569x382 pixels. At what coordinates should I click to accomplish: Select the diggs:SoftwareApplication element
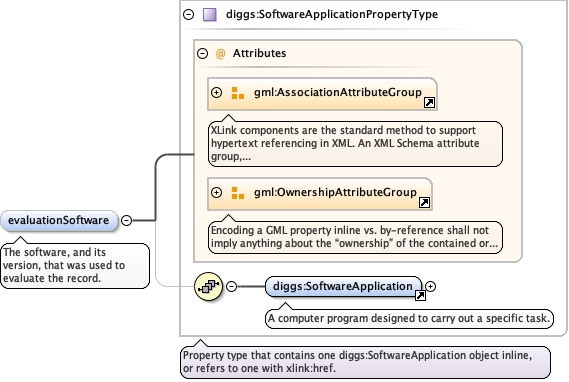pyautogui.click(x=343, y=287)
